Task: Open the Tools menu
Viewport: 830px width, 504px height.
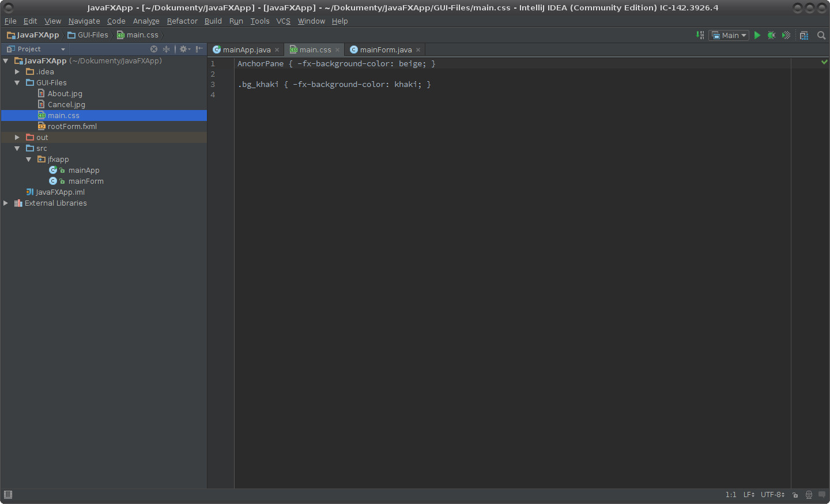Action: (260, 21)
